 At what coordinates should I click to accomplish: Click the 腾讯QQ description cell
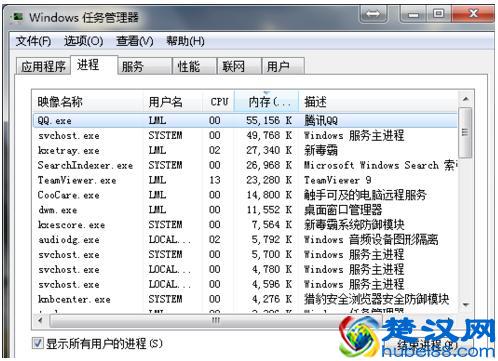click(321, 121)
